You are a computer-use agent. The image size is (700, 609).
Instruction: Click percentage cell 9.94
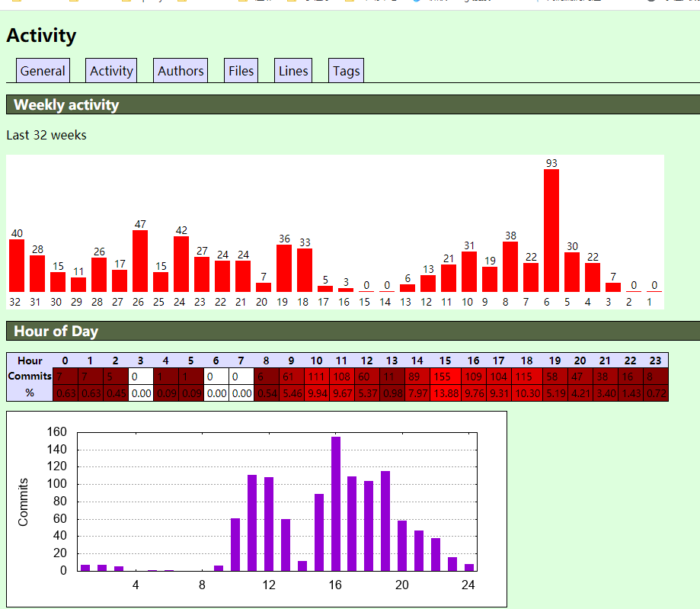tap(317, 393)
